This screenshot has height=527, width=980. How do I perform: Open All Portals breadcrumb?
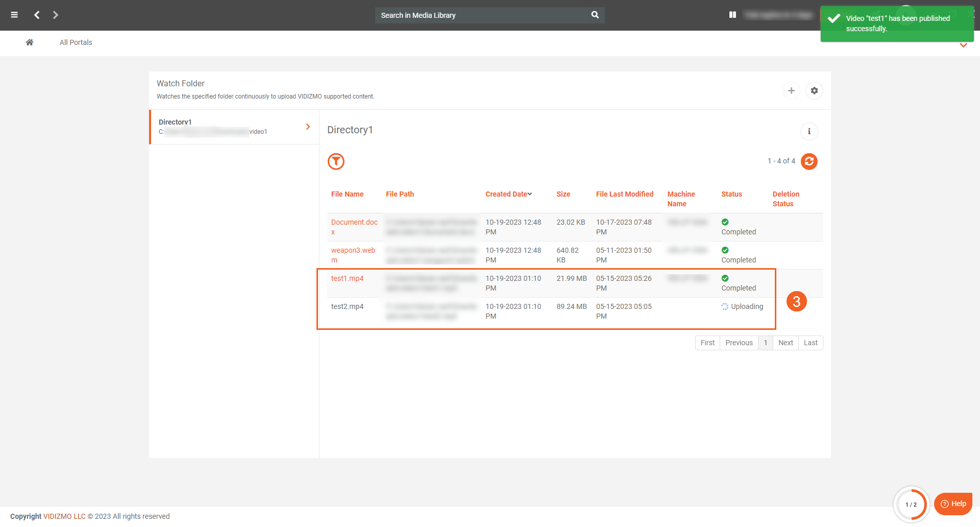coord(76,42)
